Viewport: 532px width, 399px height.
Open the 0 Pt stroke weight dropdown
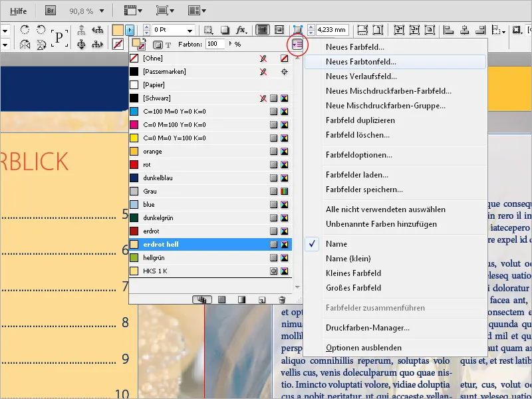[x=190, y=30]
